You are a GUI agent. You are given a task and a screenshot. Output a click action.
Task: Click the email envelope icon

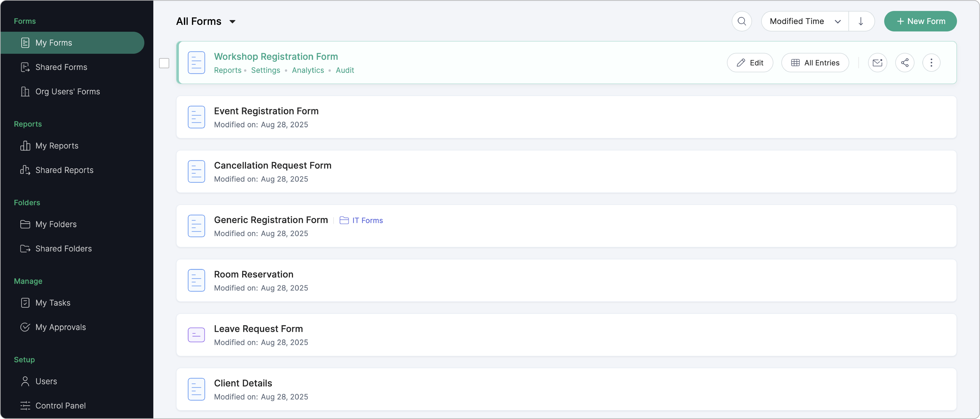pyautogui.click(x=877, y=63)
